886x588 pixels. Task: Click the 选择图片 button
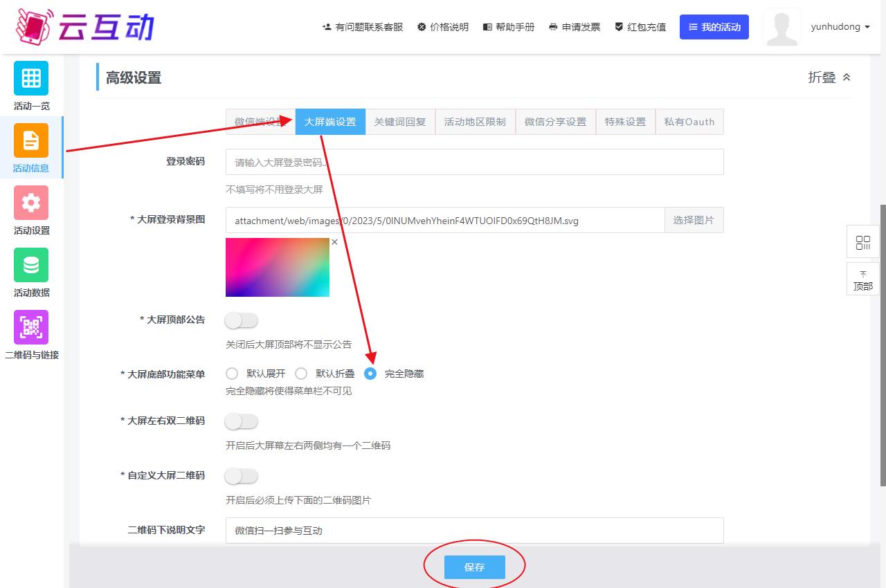coord(694,221)
